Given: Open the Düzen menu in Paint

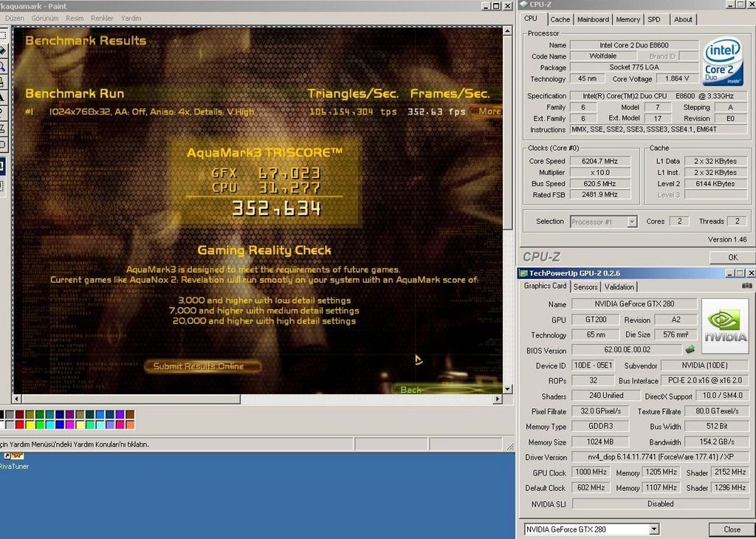Looking at the screenshot, I should 15,18.
